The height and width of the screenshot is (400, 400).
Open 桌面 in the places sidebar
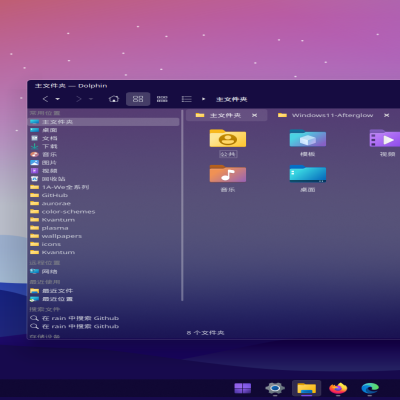point(104,130)
